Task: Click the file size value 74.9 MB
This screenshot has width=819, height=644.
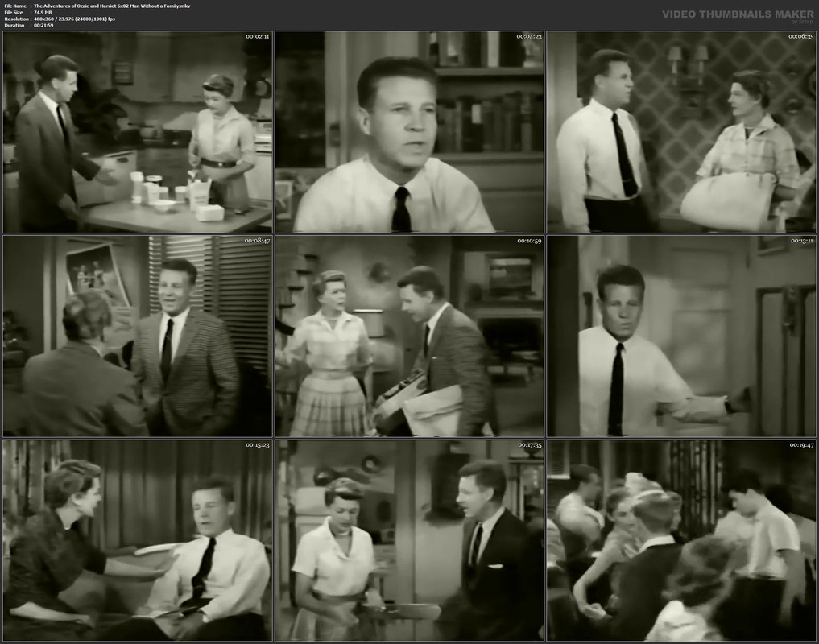Action: coord(43,12)
